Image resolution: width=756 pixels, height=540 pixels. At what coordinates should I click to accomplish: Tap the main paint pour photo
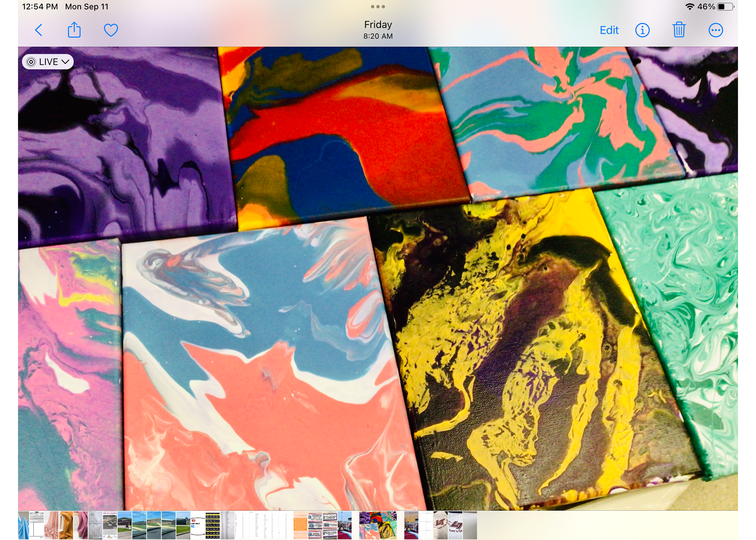click(x=378, y=278)
